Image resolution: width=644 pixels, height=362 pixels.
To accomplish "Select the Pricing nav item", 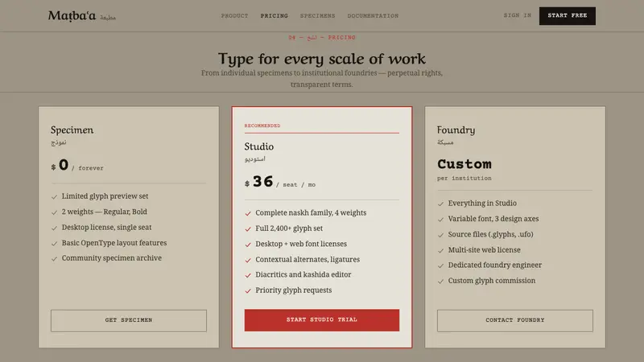I will pos(274,15).
